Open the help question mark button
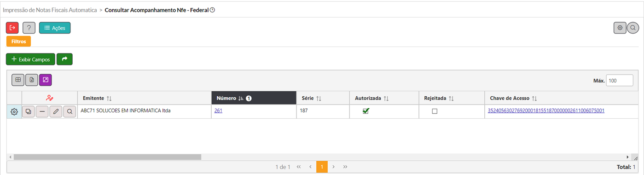Viewport: 644px width, 175px height. tap(29, 28)
